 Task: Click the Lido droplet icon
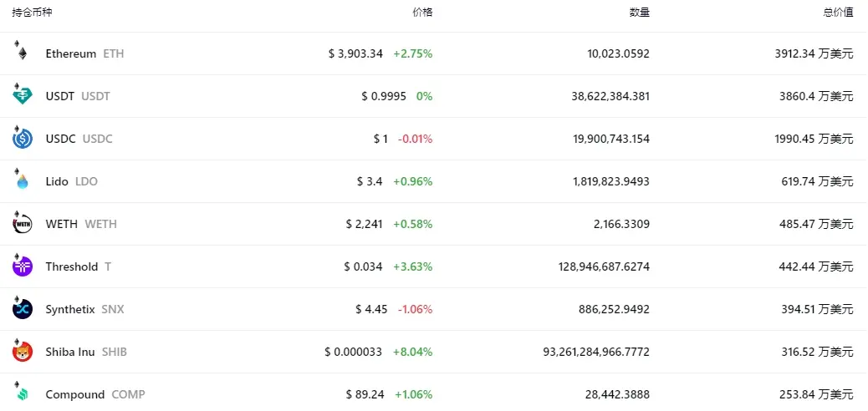click(x=22, y=181)
